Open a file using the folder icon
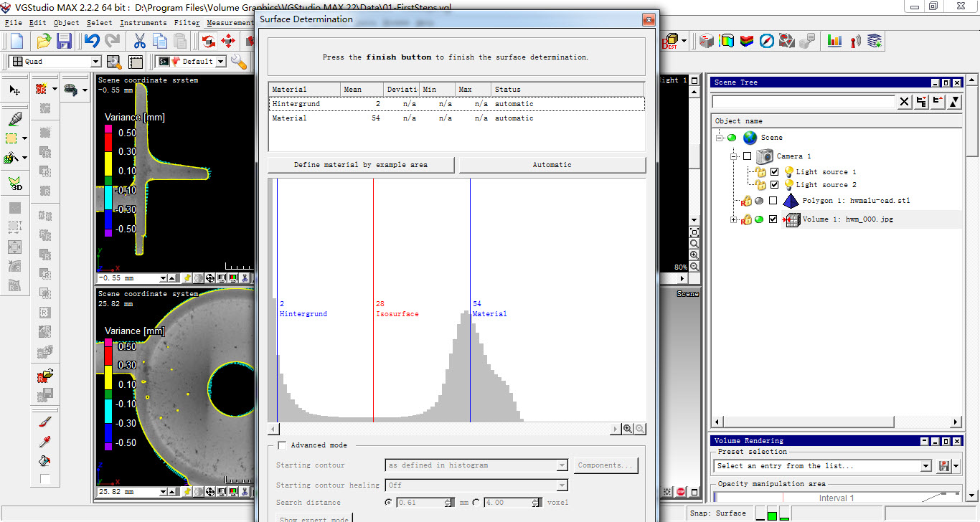980x522 pixels. pyautogui.click(x=44, y=41)
